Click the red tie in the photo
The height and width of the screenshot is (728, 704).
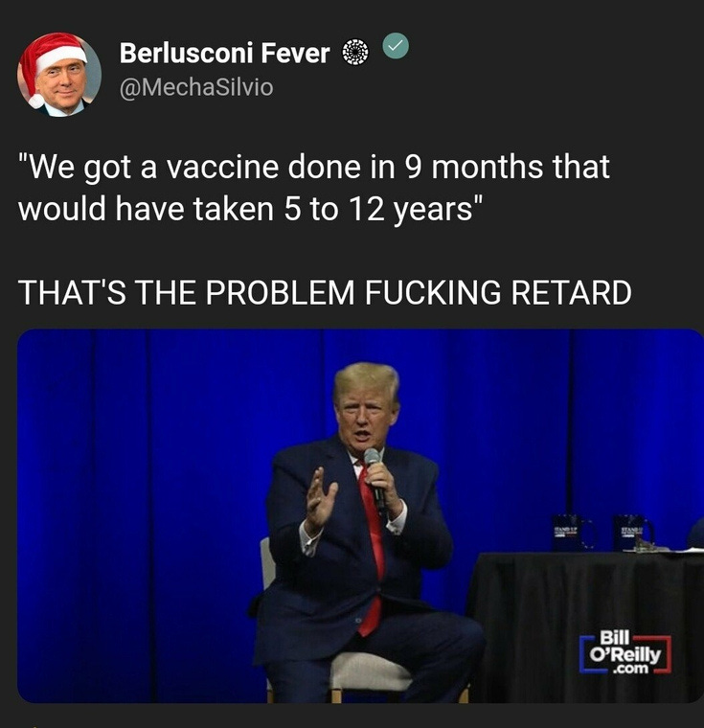(373, 548)
